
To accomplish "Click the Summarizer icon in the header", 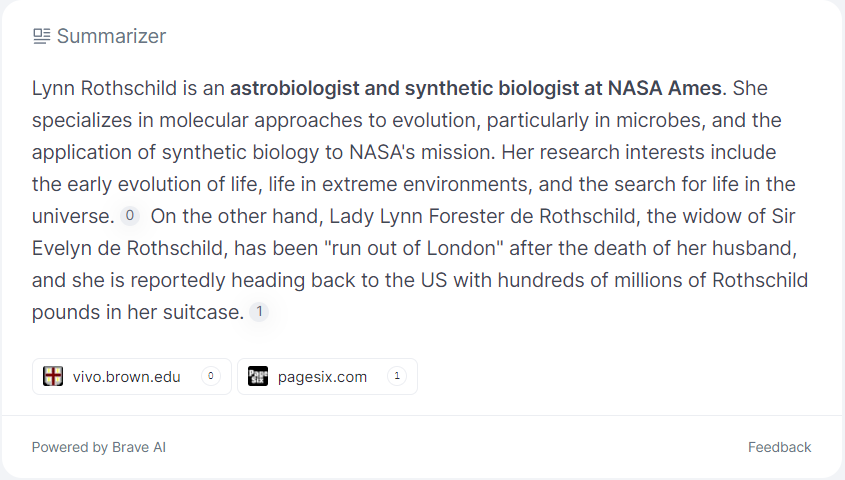I will (41, 36).
